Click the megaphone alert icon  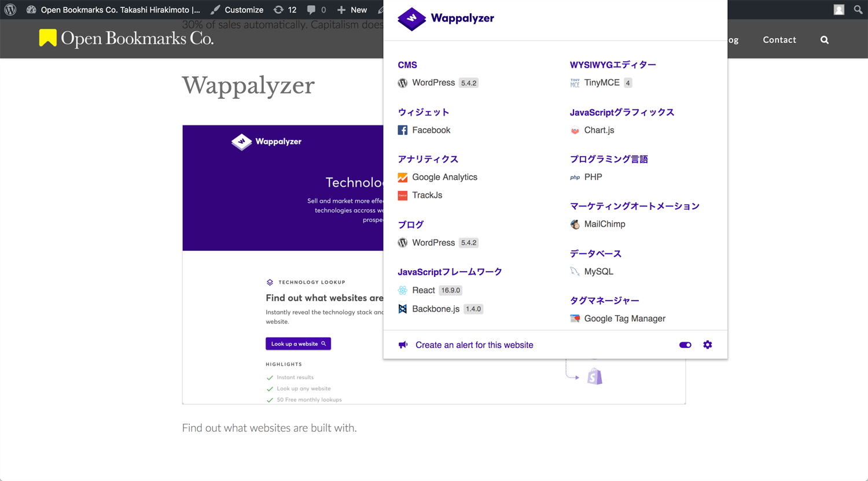[x=403, y=345]
